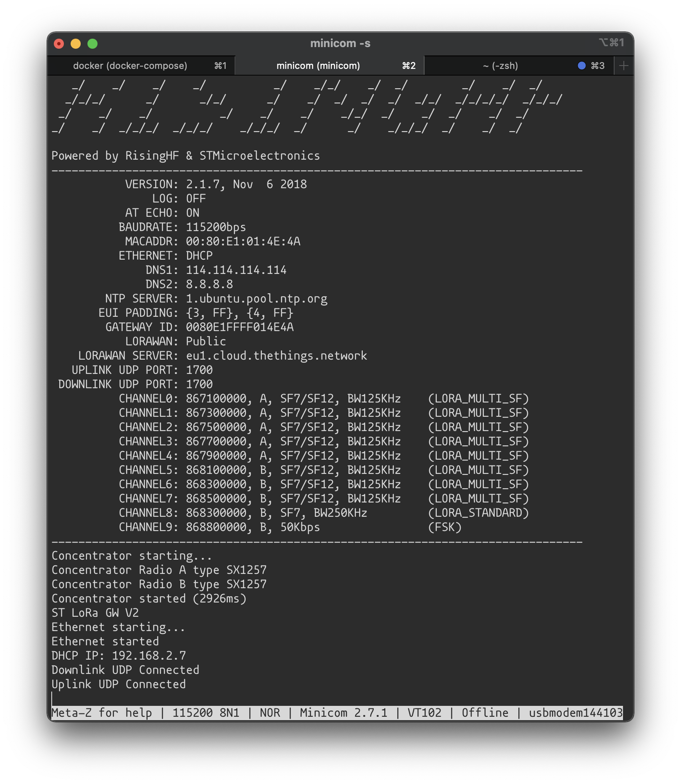681x784 pixels.
Task: Click the blue activity dot on zsh tab
Action: [x=582, y=66]
